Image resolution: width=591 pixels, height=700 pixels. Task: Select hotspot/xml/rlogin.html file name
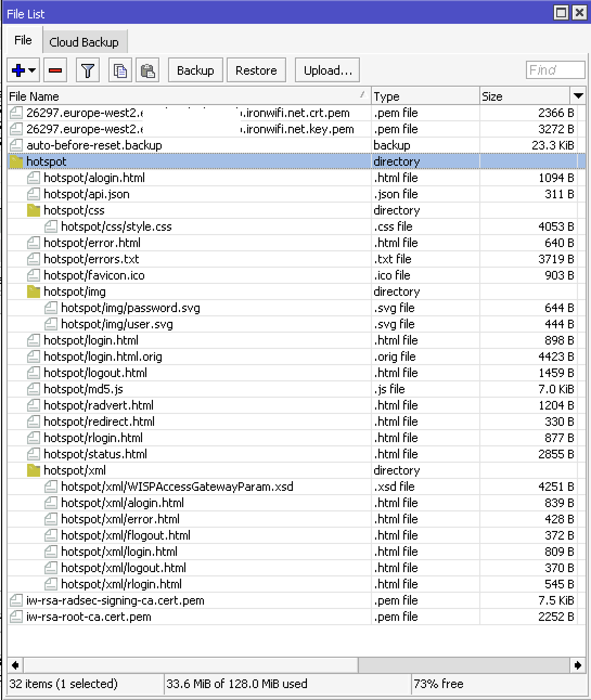121,584
